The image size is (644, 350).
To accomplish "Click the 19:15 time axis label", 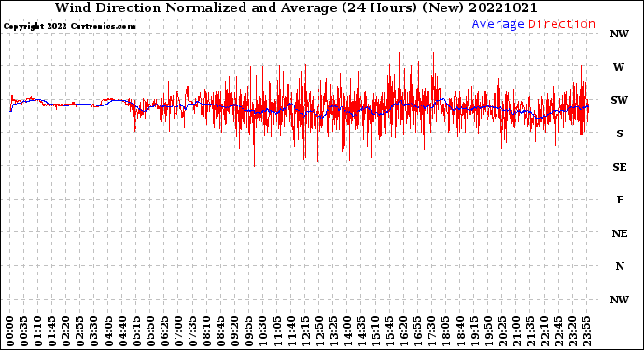I will click(474, 331).
